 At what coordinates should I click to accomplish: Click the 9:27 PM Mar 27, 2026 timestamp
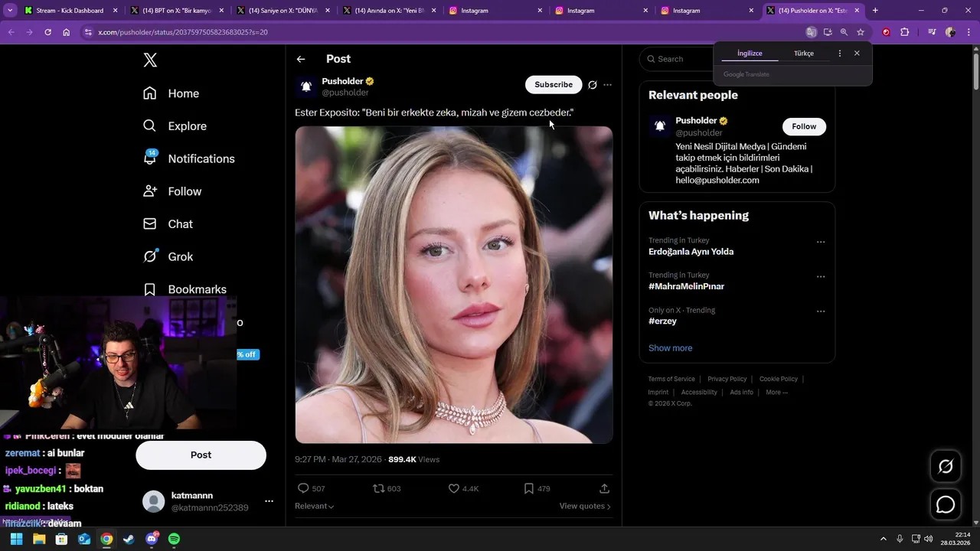pos(338,459)
